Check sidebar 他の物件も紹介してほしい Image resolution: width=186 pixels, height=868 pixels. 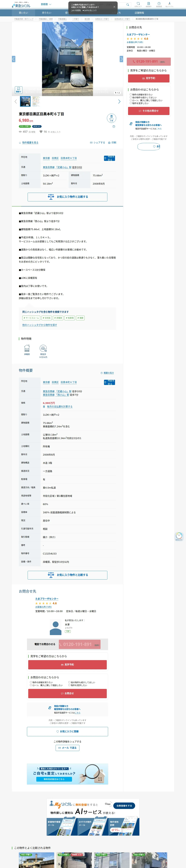131,97
